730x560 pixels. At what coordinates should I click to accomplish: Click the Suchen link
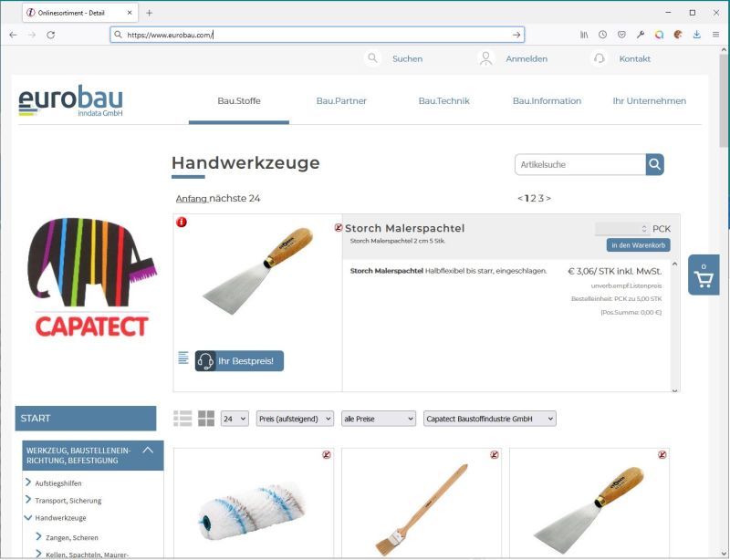click(407, 58)
